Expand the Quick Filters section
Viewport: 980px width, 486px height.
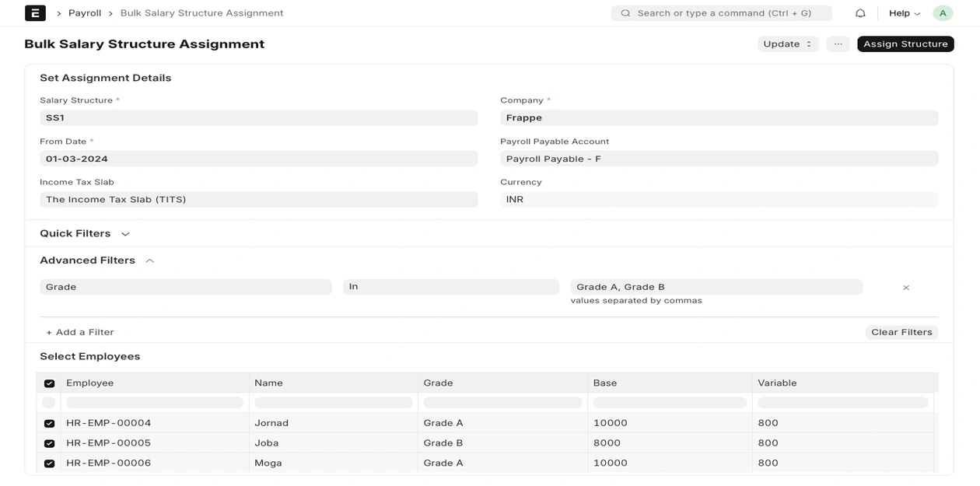click(124, 234)
